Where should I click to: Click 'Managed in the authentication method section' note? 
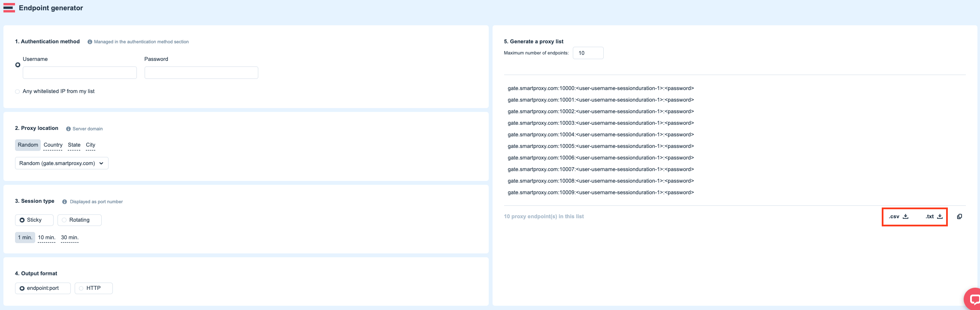[142, 42]
